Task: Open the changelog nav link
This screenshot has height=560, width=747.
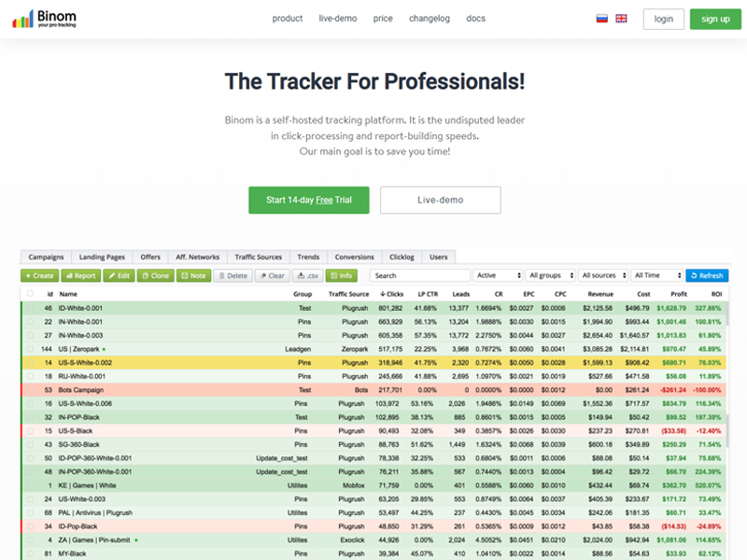Action: click(x=430, y=19)
